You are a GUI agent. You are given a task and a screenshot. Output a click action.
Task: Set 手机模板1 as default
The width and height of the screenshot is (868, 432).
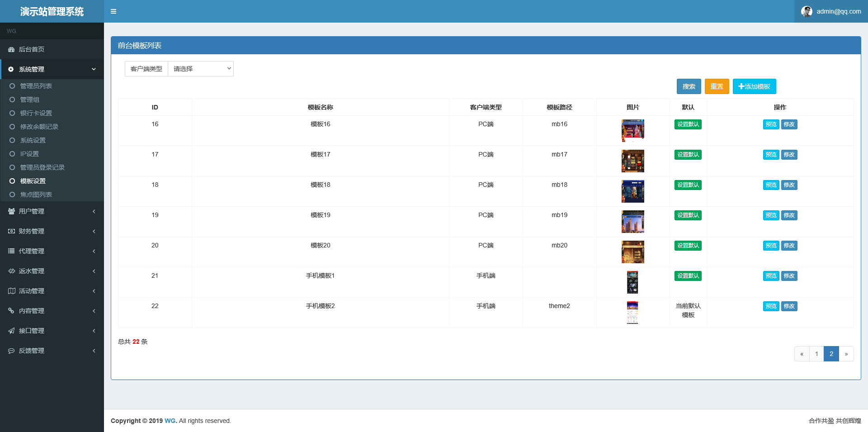(x=688, y=276)
